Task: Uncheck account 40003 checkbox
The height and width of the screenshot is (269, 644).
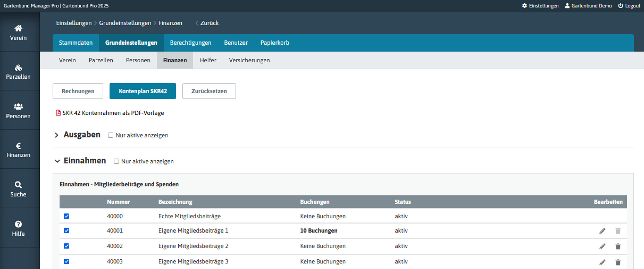Action: (67, 261)
